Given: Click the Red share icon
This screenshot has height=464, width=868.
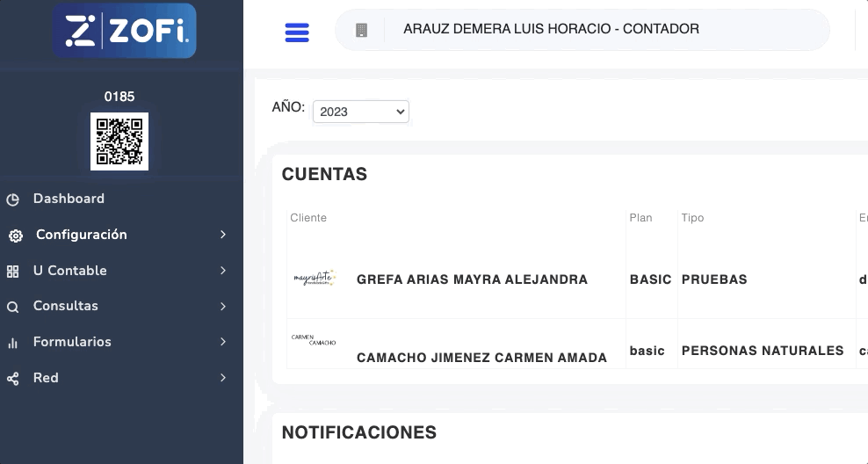Looking at the screenshot, I should pos(13,379).
